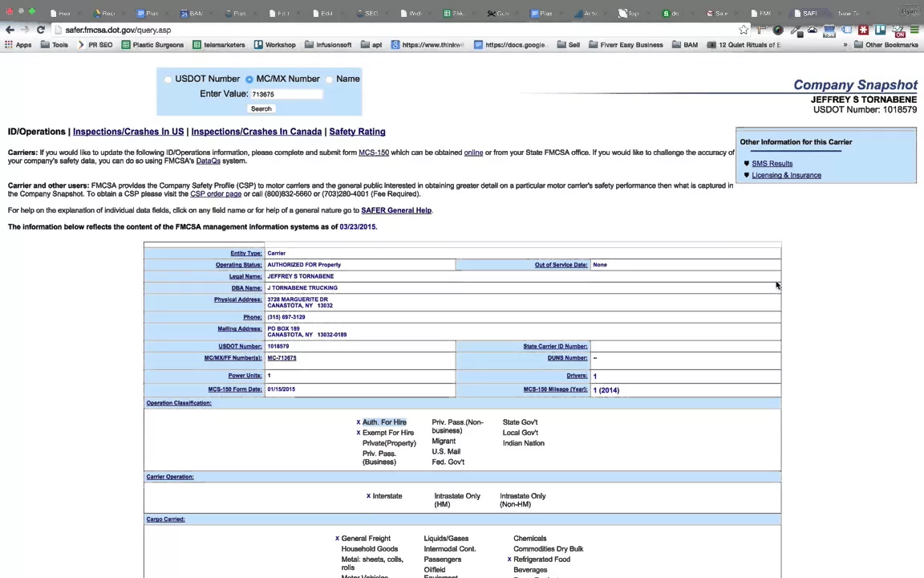Select the 'J TORNABENE TRUCKING' DBA name text

click(302, 288)
